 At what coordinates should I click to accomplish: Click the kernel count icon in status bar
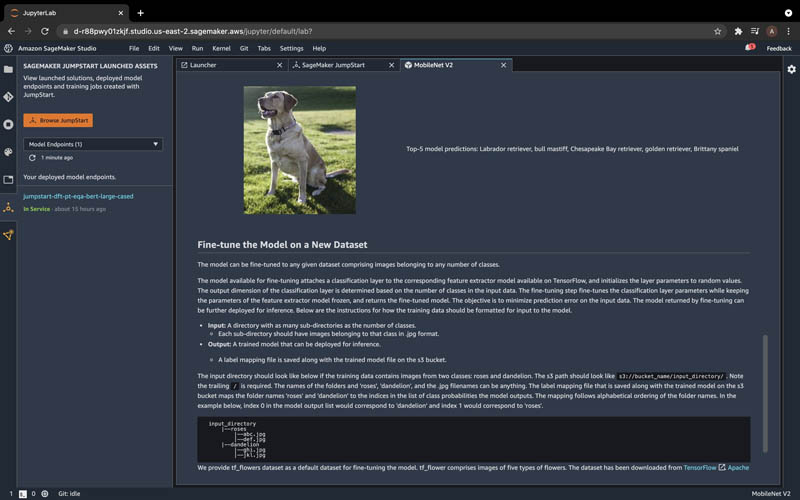[x=45, y=493]
